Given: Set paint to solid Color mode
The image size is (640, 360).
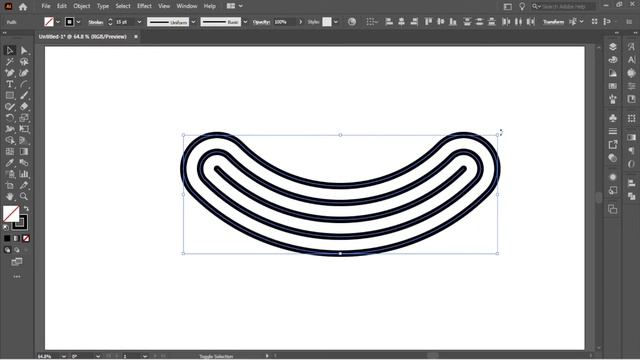Looking at the screenshot, I should [7, 238].
